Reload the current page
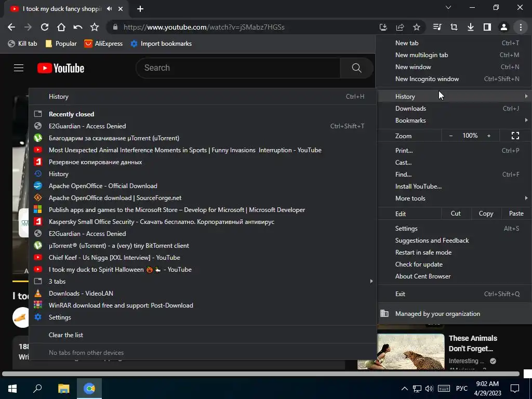 pos(45,27)
